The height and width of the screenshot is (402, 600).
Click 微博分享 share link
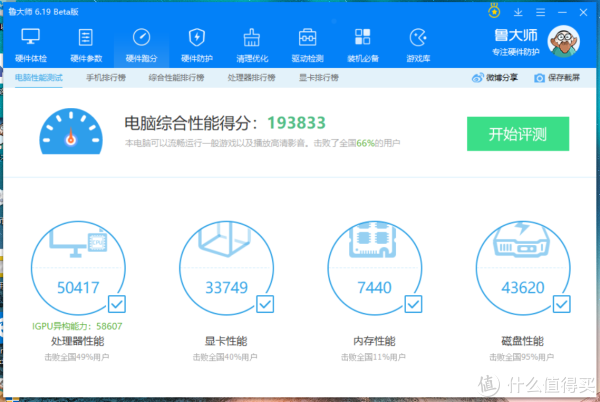502,78
